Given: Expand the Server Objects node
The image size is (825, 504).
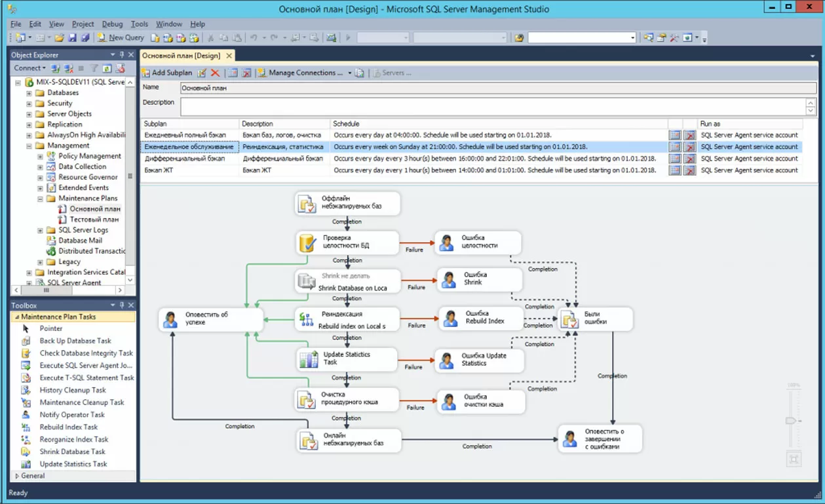Looking at the screenshot, I should point(29,114).
